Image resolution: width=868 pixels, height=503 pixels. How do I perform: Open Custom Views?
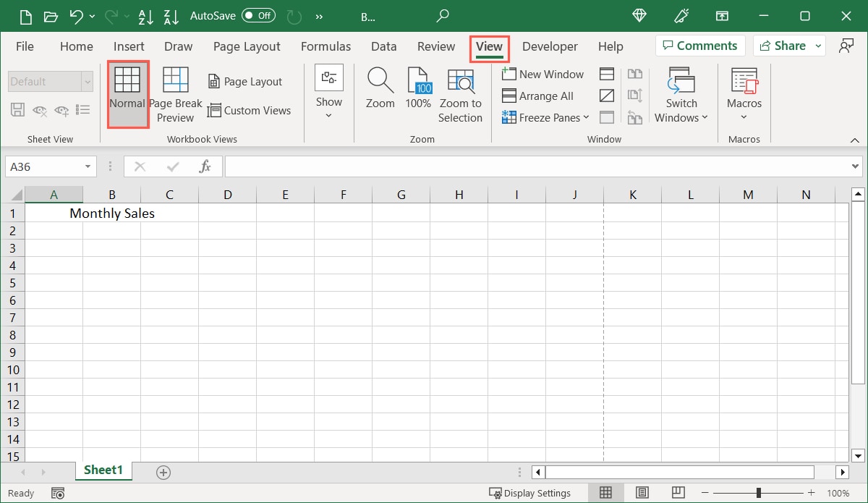[250, 110]
